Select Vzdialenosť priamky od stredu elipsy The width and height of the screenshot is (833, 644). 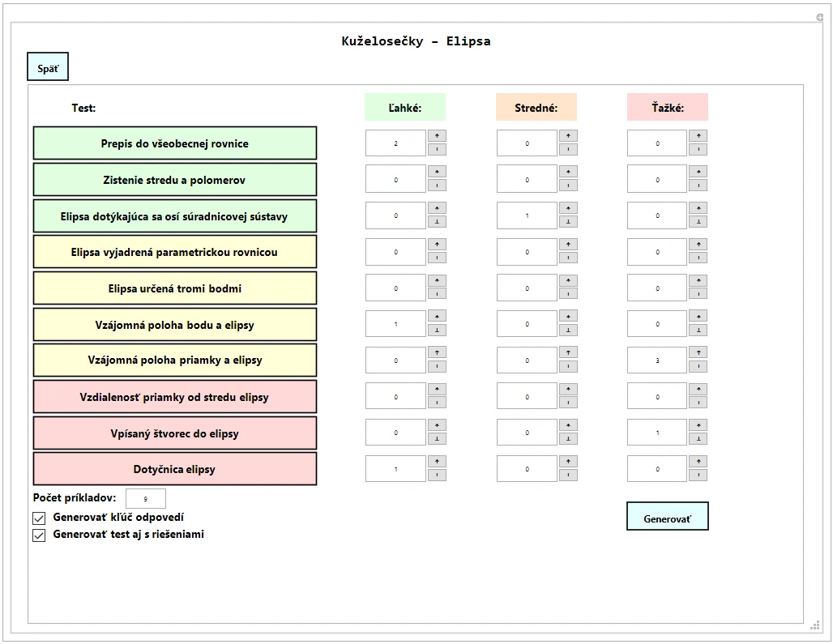click(x=175, y=397)
